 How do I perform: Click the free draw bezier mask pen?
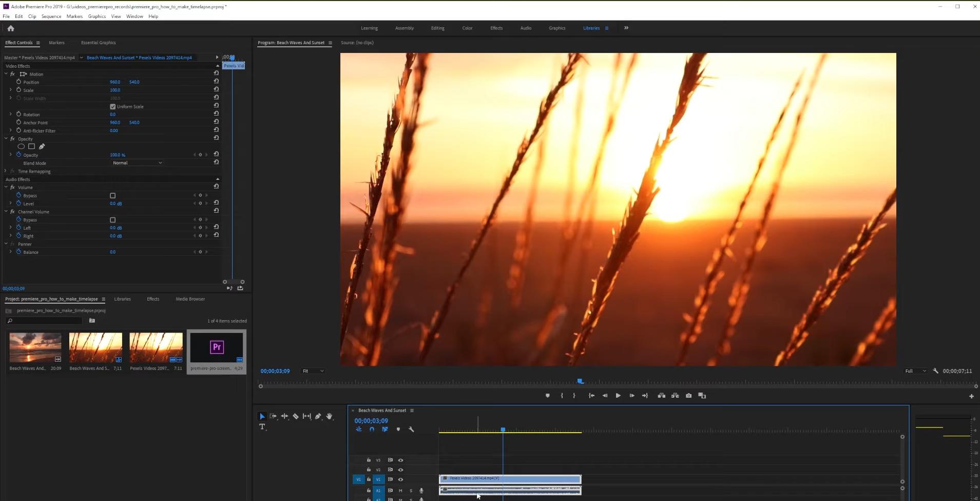pyautogui.click(x=42, y=146)
